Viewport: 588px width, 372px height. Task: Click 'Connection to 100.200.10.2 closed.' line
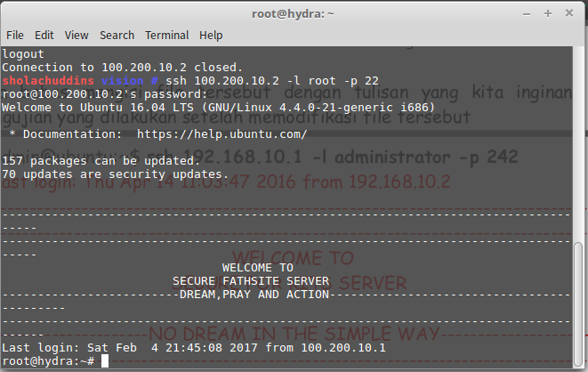122,68
